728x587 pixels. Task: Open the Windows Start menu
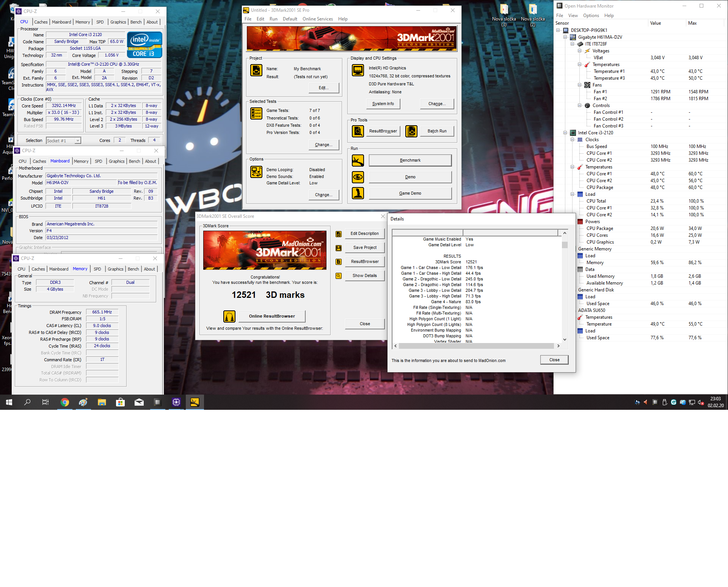(x=9, y=402)
